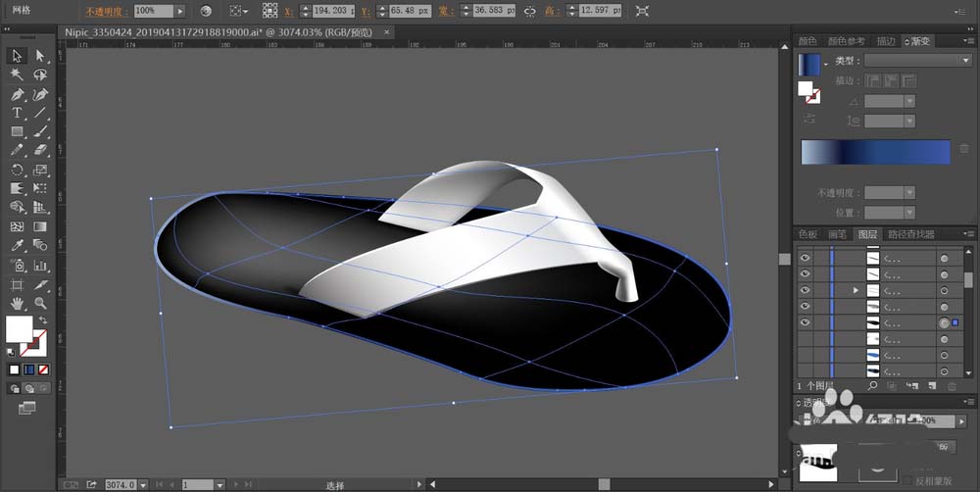
Task: Select the Rectangle tool
Action: [x=18, y=132]
